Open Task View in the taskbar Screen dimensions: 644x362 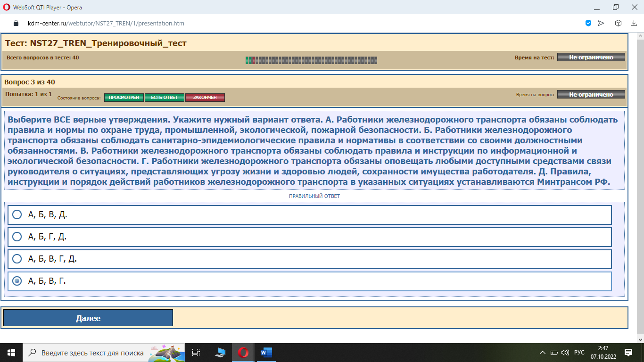197,353
